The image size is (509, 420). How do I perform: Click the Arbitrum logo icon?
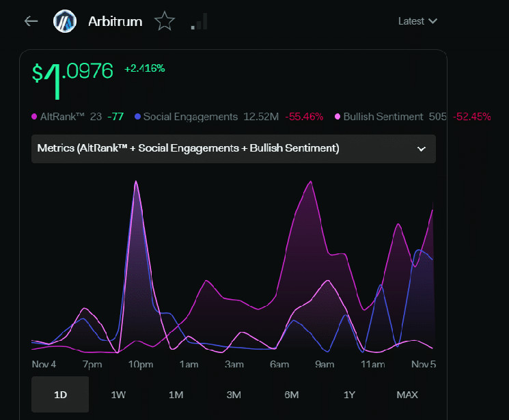tap(65, 21)
